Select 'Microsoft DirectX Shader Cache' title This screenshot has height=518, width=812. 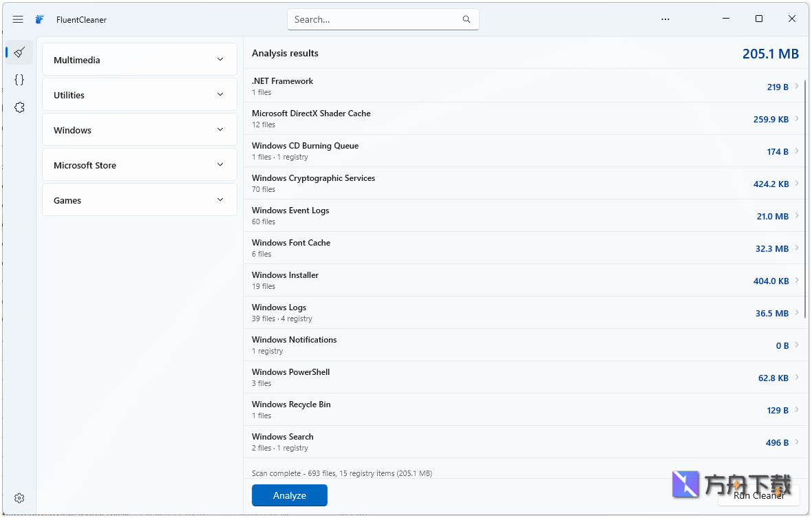pyautogui.click(x=311, y=114)
